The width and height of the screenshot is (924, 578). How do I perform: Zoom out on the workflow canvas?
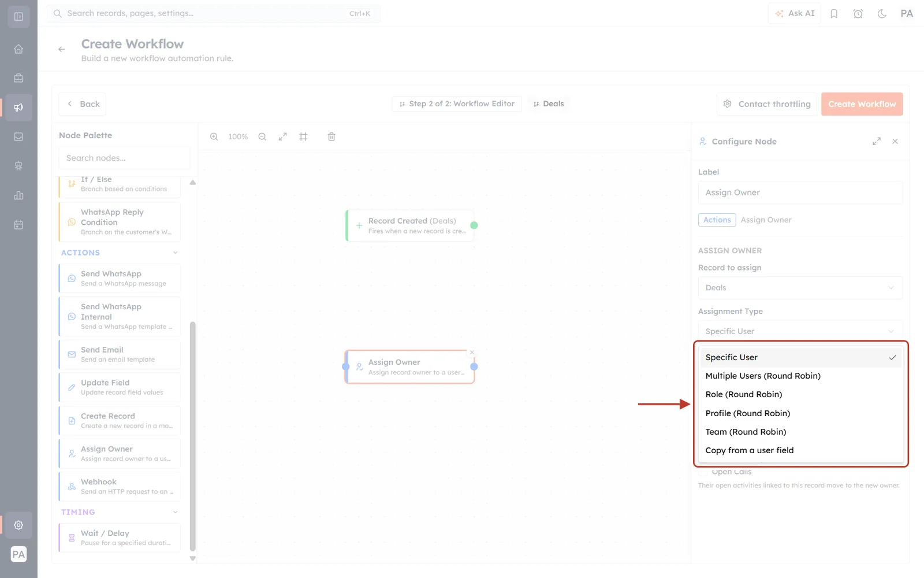(262, 137)
